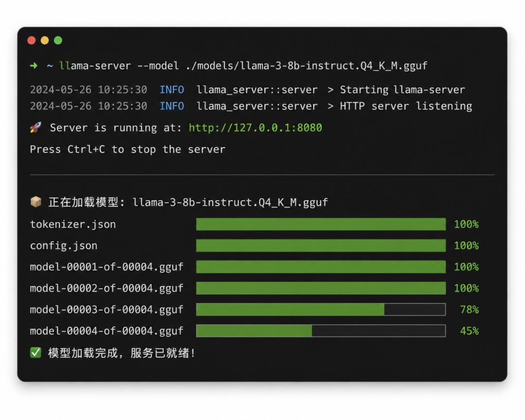This screenshot has height=420, width=525.
Task: Select the model-00001-of-00004.gguf file name
Action: click(106, 267)
